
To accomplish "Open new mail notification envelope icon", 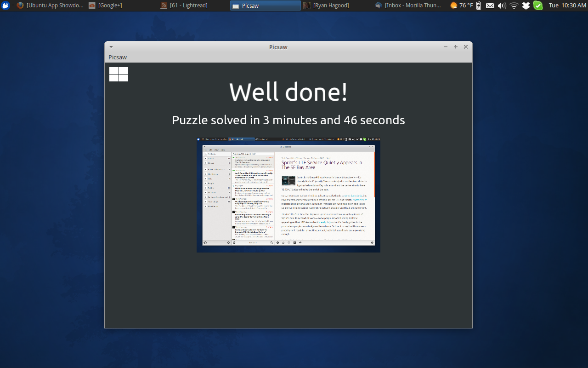I will 490,5.
